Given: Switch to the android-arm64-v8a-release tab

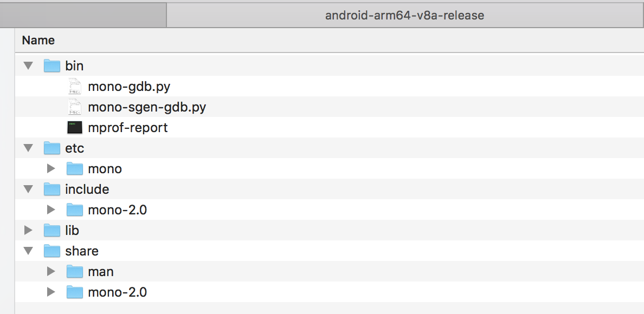Looking at the screenshot, I should tap(405, 15).
